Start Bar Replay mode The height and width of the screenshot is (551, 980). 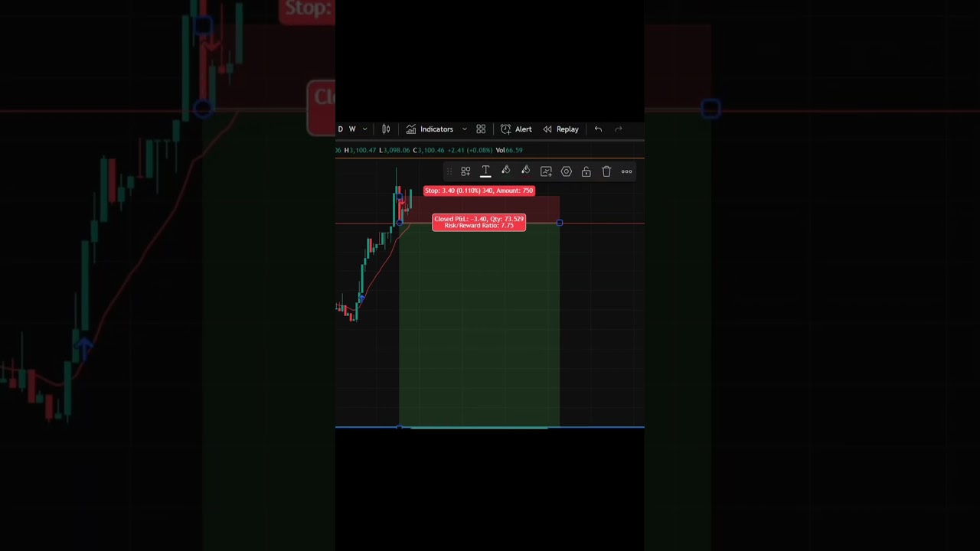[x=560, y=129]
